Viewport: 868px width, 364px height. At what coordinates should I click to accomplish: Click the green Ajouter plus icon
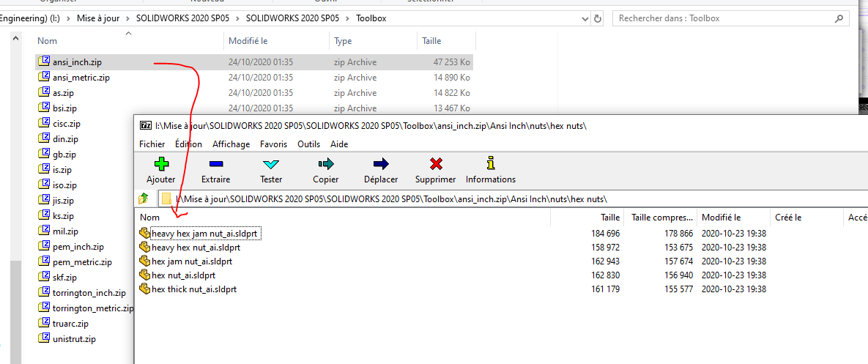pyautogui.click(x=160, y=164)
